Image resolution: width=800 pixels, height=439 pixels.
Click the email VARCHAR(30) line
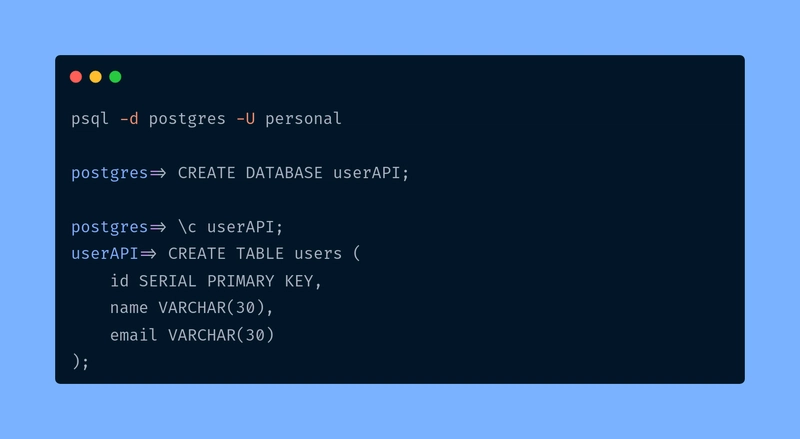192,335
